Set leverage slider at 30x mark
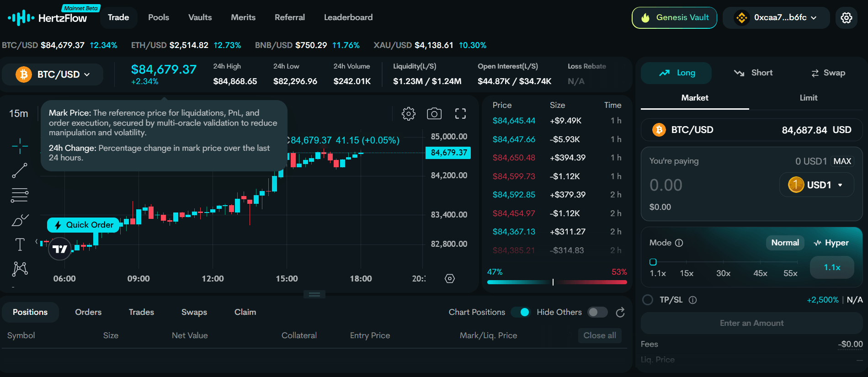 [723, 262]
